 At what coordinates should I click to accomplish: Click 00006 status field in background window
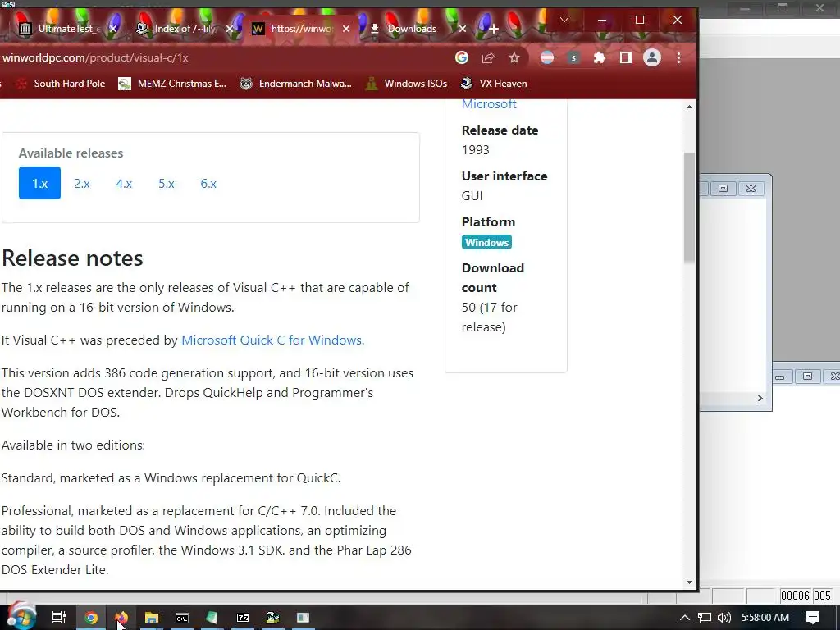pos(795,596)
